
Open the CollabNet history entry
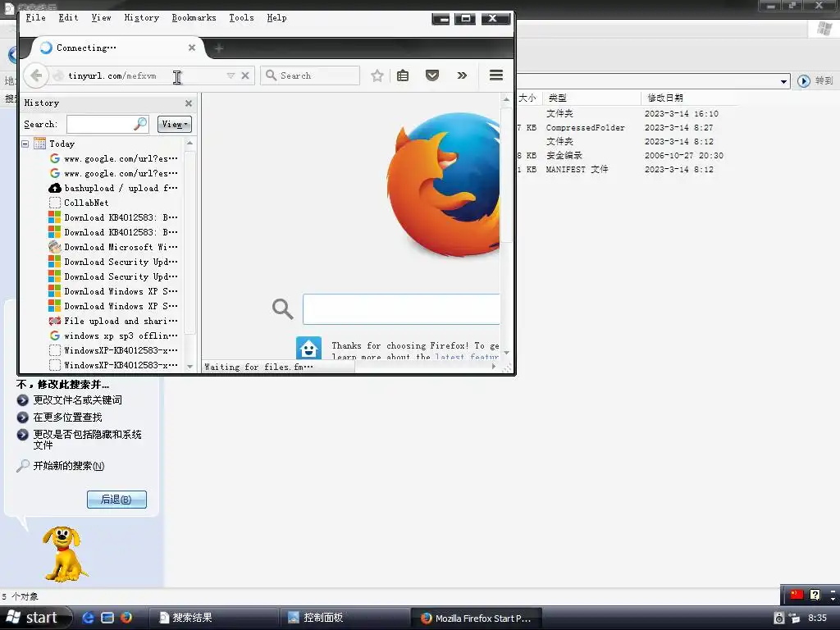click(x=79, y=203)
